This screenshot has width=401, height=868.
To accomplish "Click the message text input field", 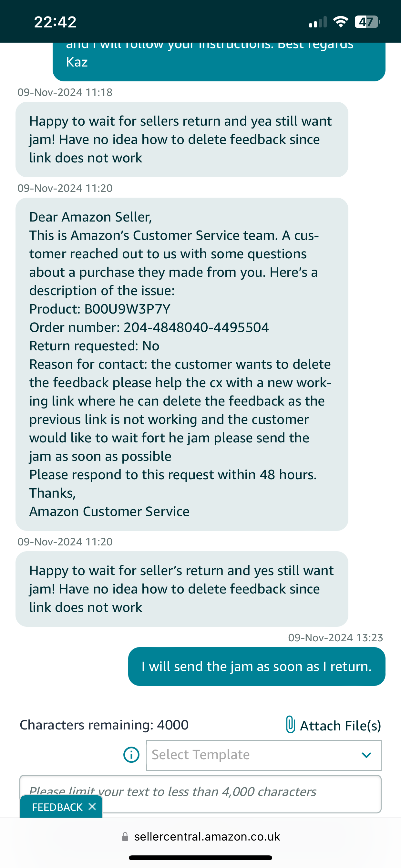I will [x=200, y=794].
